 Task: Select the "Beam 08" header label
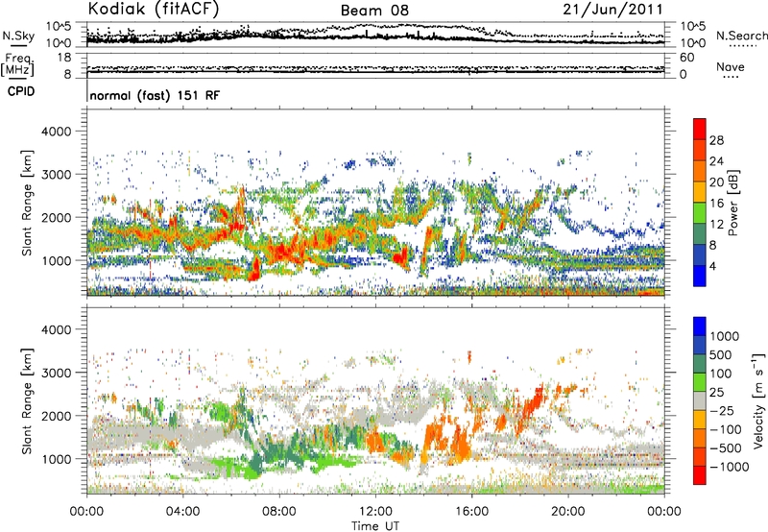tap(374, 11)
